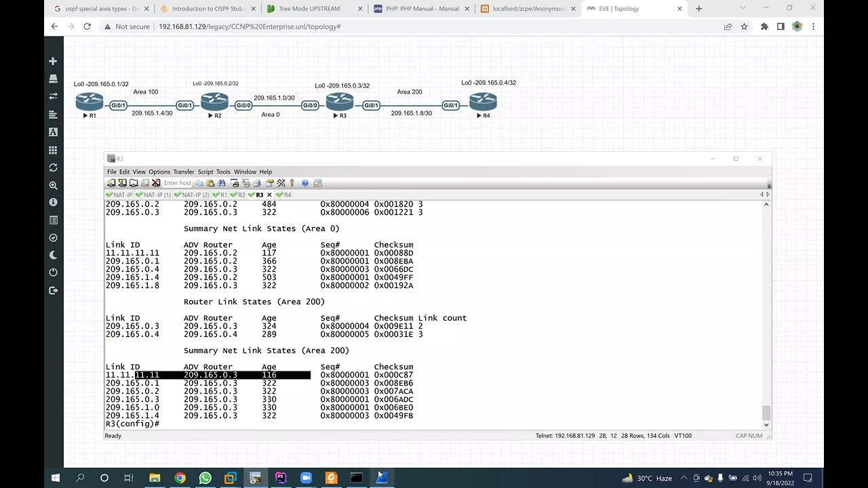The width and height of the screenshot is (868, 488).
Task: Open a new browser tab
Action: [x=699, y=9]
